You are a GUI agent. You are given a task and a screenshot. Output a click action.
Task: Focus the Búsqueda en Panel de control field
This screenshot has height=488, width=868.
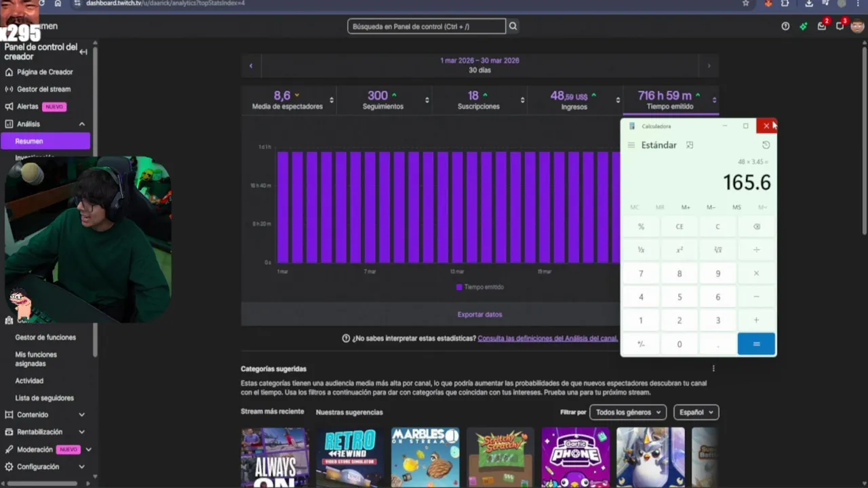click(x=427, y=26)
